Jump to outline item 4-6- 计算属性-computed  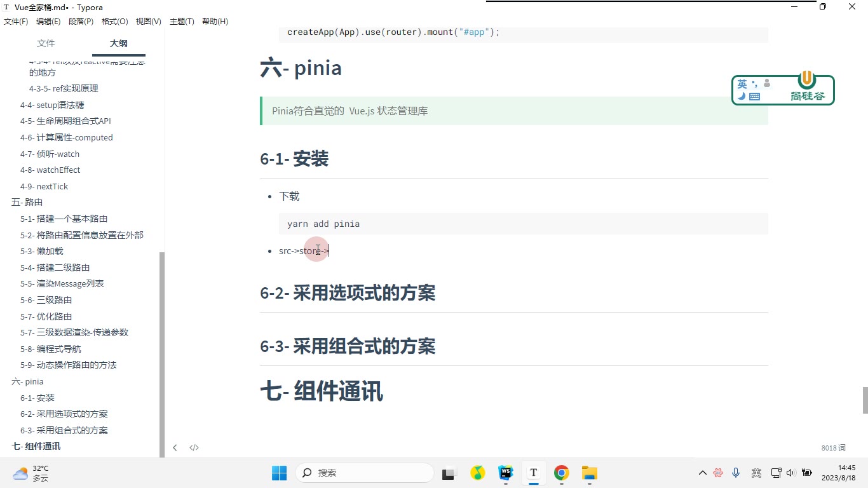(x=66, y=137)
